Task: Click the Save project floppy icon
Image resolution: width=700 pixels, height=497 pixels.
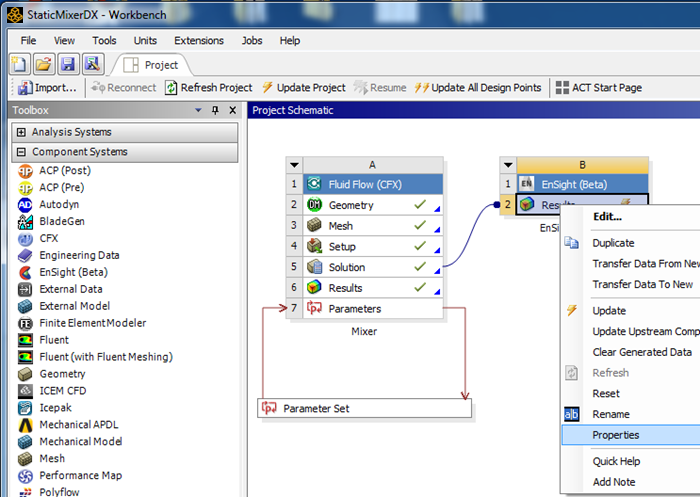Action: coord(68,64)
